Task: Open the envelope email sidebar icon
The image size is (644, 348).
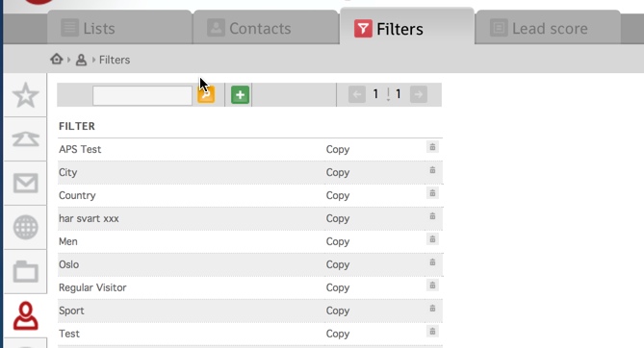Action: [25, 183]
